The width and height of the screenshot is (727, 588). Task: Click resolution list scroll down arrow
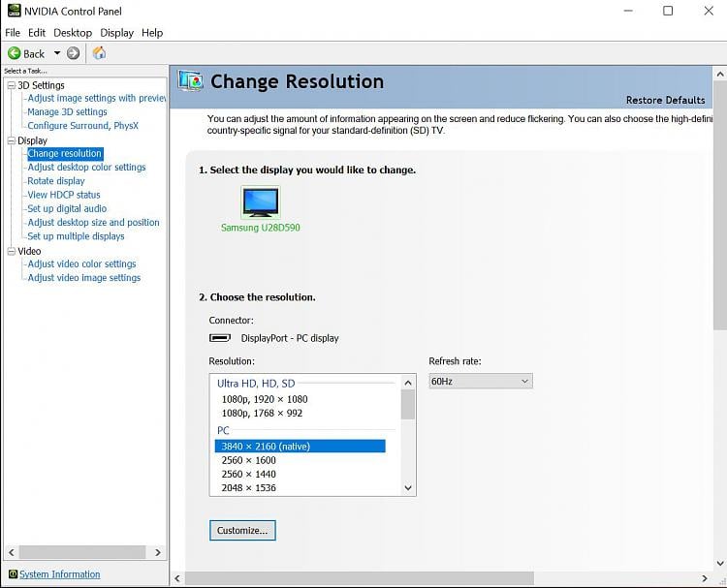408,487
